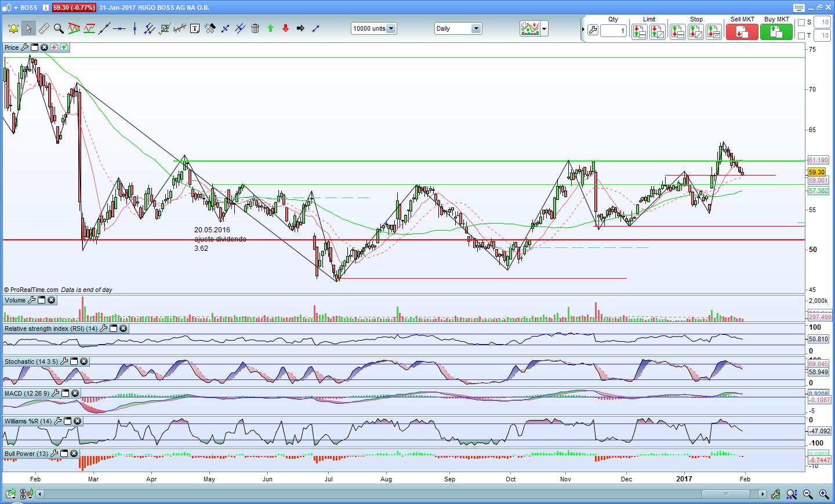Viewport: 835px width, 504px height.
Task: Open the drawing tools settings (wrench and hammer)
Action: click(210, 28)
